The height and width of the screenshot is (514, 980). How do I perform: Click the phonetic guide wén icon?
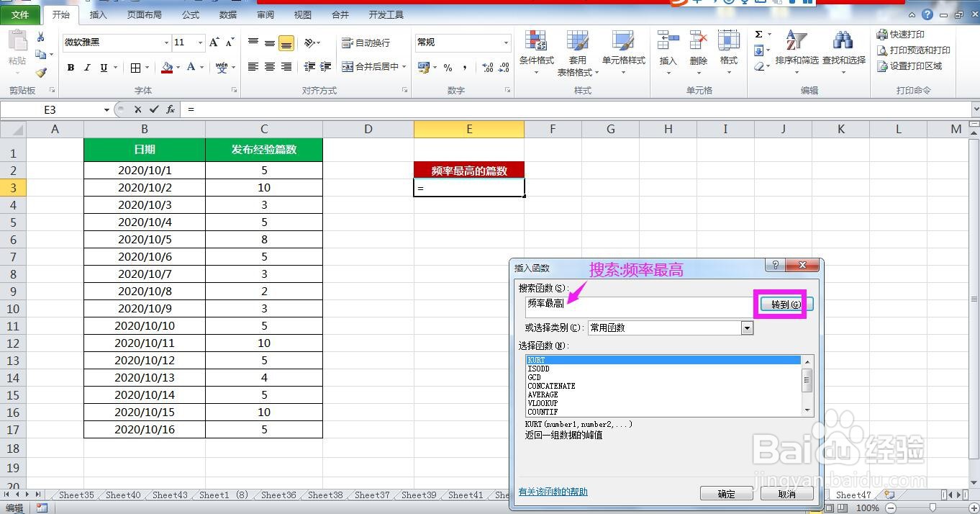click(x=221, y=68)
